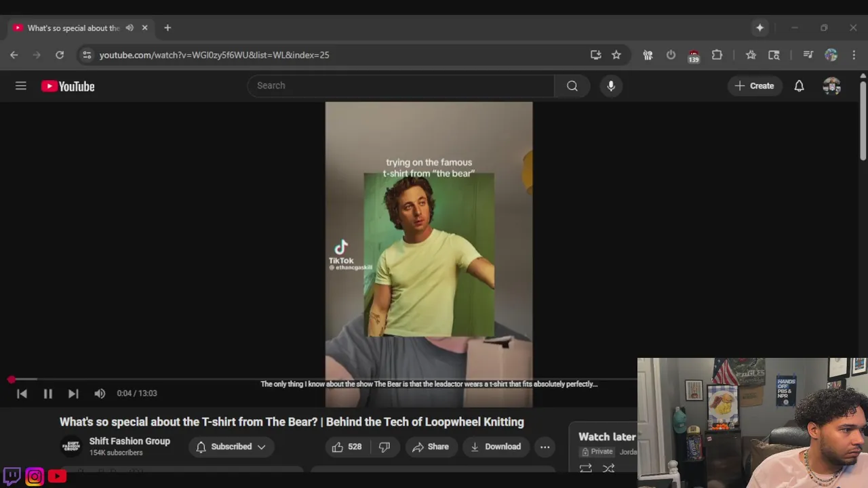Go to YouTube home via logo

68,86
